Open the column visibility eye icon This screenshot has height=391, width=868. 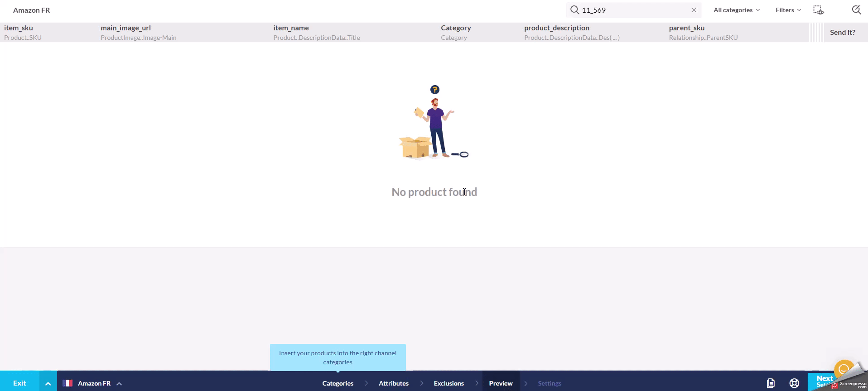[818, 10]
